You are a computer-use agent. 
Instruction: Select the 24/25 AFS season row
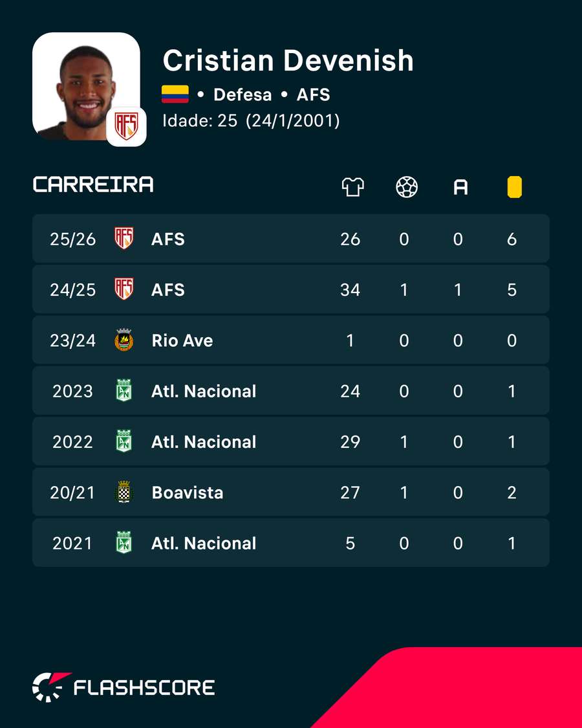click(x=290, y=289)
